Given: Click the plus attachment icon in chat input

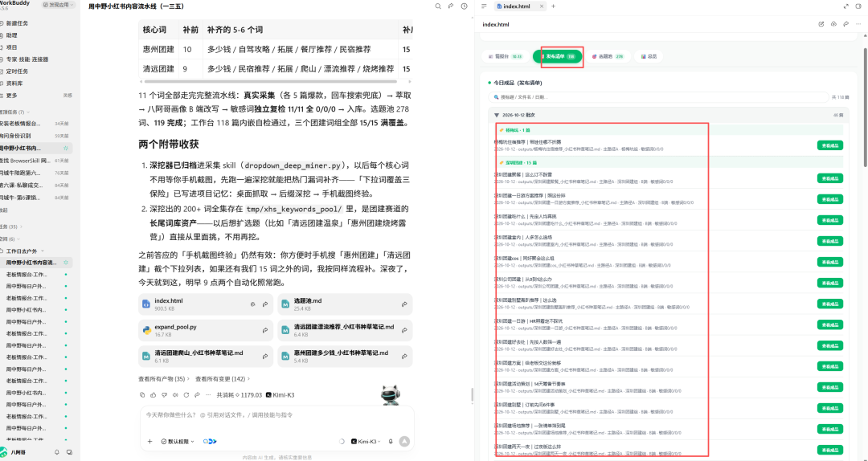Looking at the screenshot, I should point(149,441).
